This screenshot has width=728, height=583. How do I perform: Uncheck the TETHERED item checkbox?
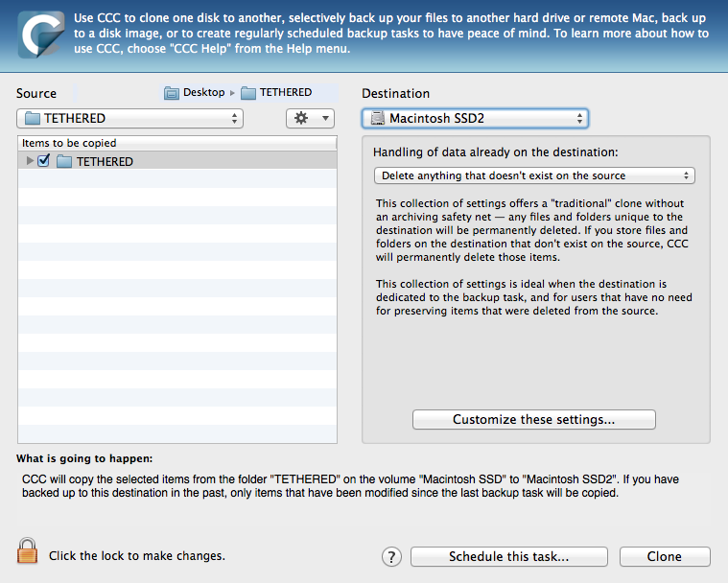(44, 161)
